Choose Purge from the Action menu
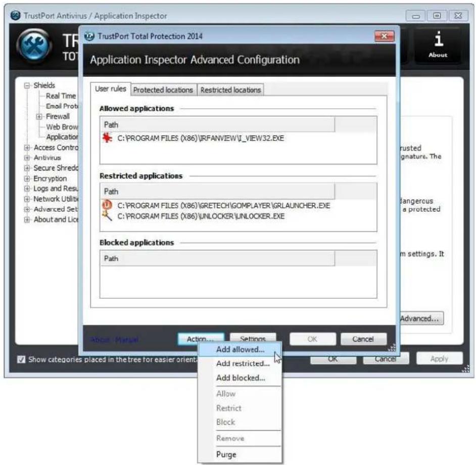Screen dimensions: 476x465 coord(240,455)
